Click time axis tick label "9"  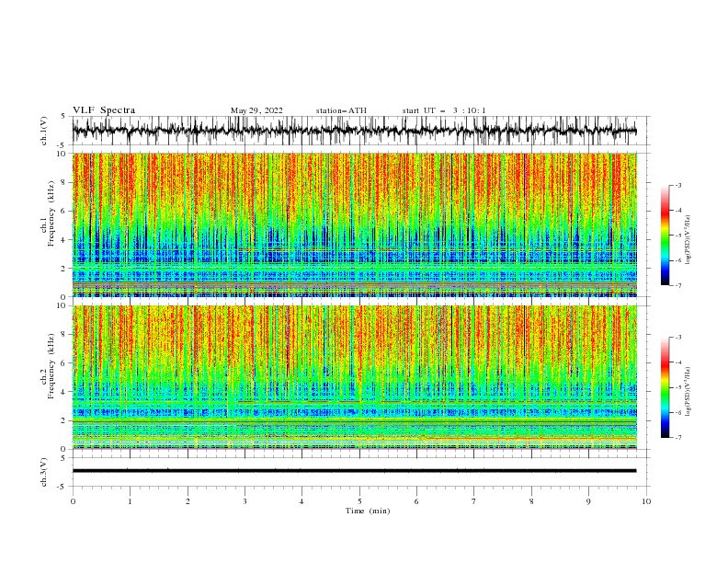pos(588,501)
